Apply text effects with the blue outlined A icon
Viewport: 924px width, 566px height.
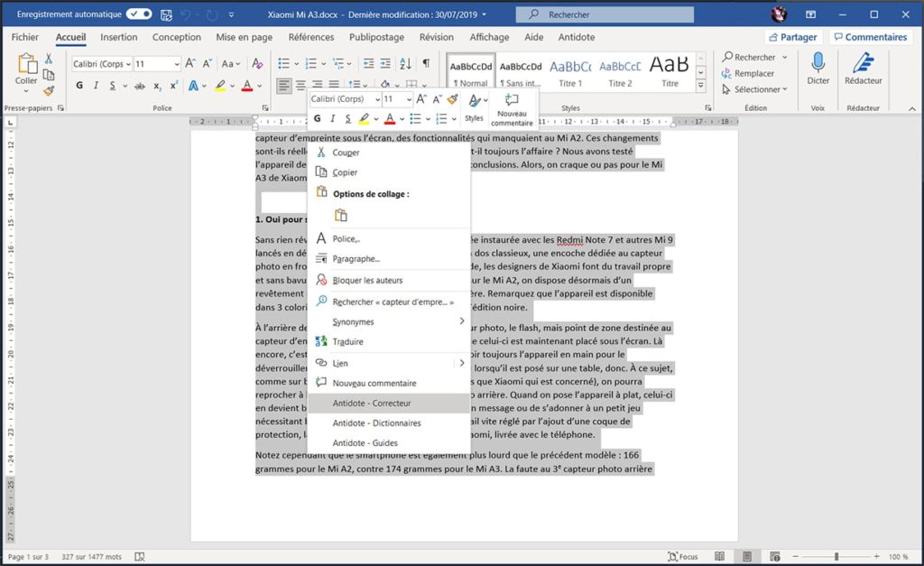point(193,86)
